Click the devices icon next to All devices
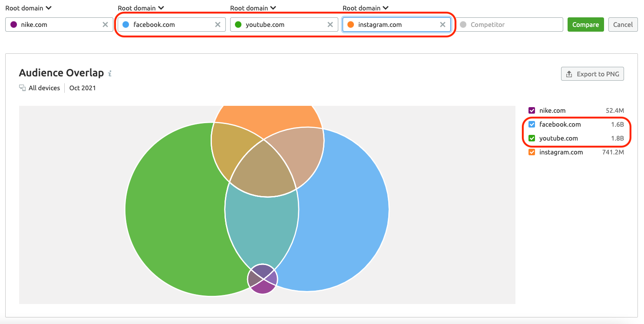The height and width of the screenshot is (324, 644). (x=23, y=88)
